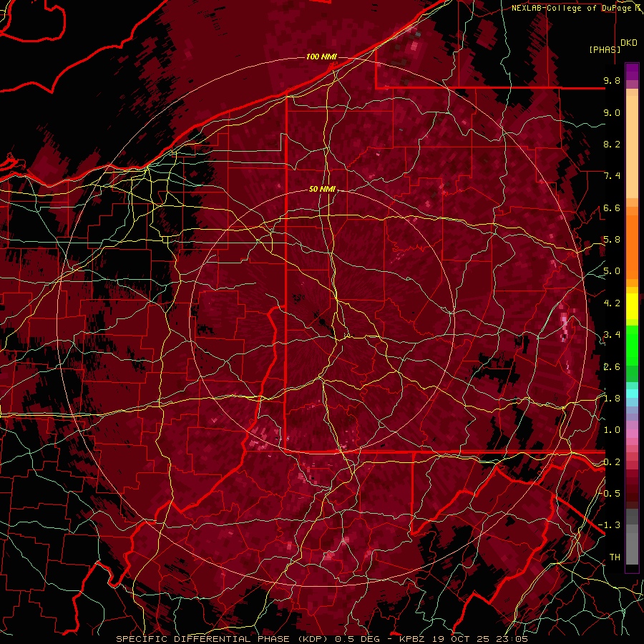Select the 5.0 scale value
The height and width of the screenshot is (644, 644).
612,271
